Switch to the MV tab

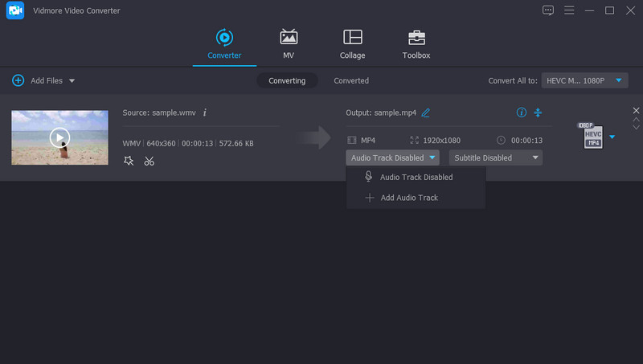click(x=288, y=44)
